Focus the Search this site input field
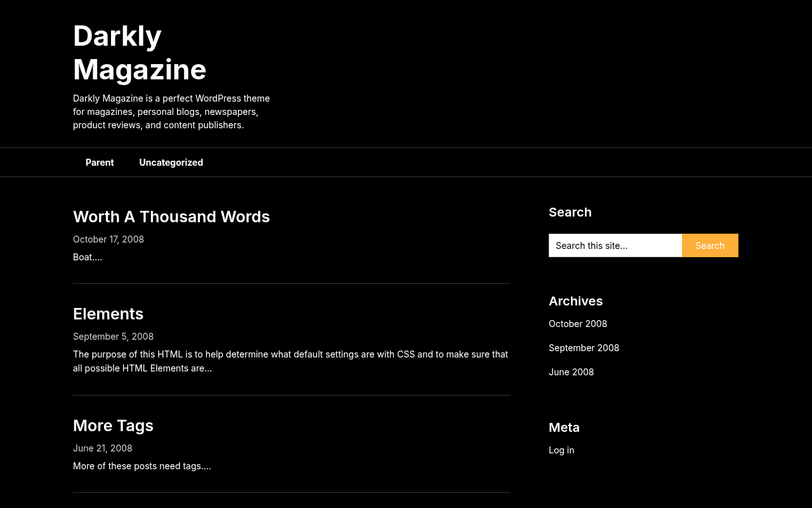This screenshot has height=508, width=812. [x=615, y=246]
